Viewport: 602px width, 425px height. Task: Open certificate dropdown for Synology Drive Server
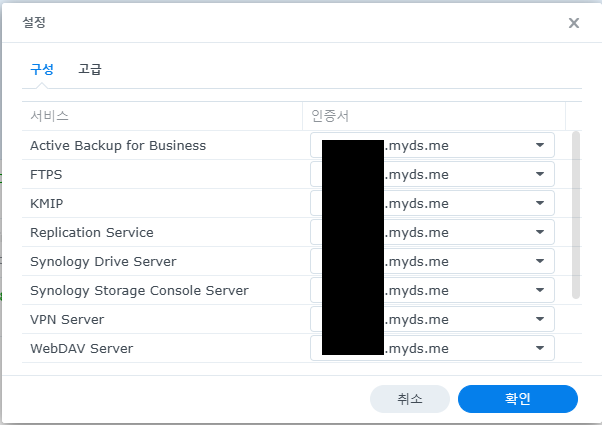click(432, 261)
